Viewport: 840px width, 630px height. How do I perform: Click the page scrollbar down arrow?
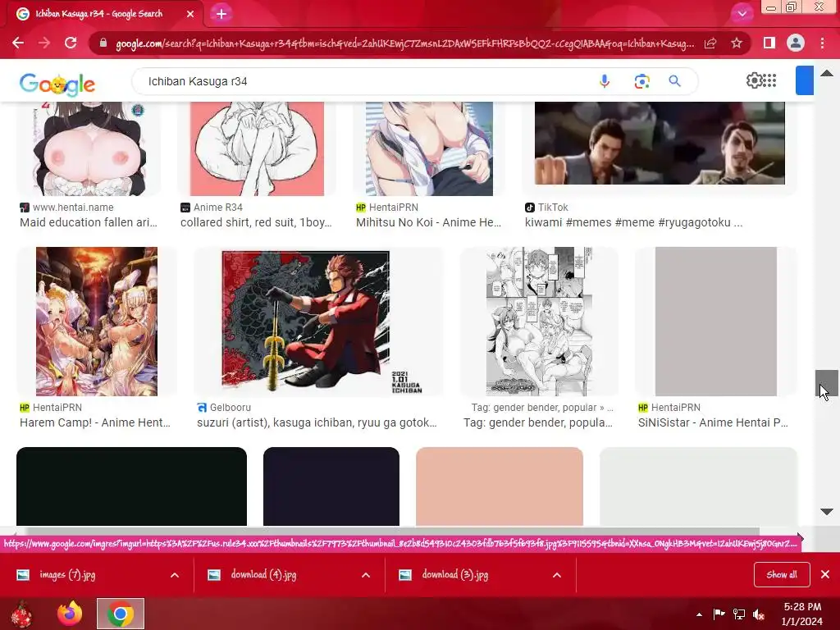point(827,512)
